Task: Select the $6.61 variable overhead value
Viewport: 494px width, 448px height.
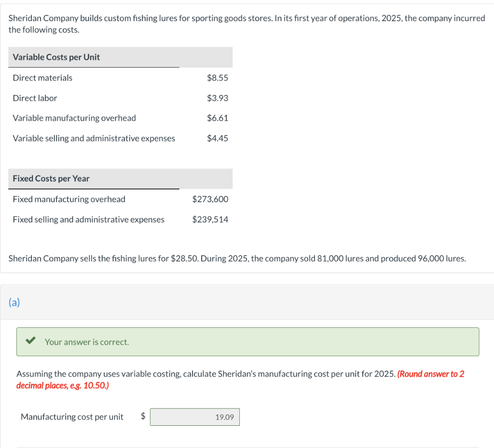Action: point(217,118)
